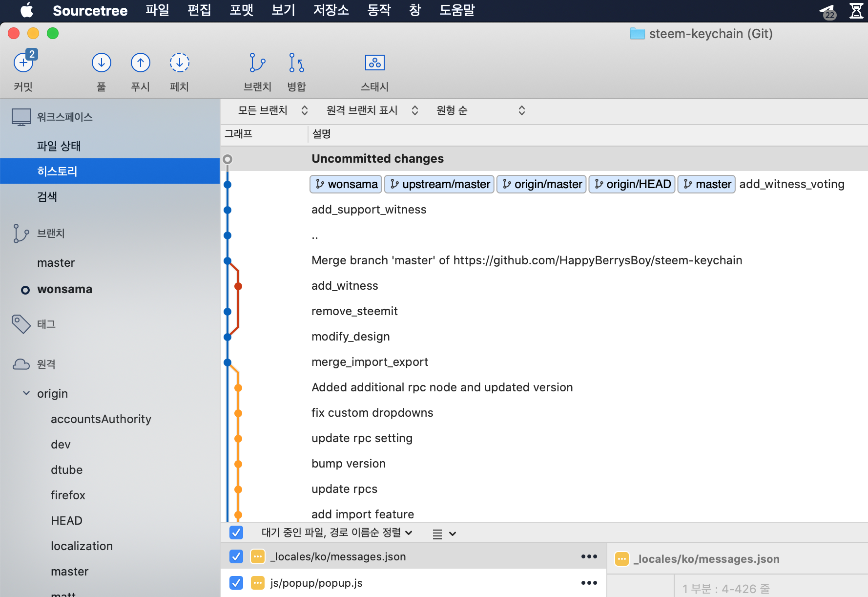
Task: Click the Apple menu icon
Action: (27, 10)
